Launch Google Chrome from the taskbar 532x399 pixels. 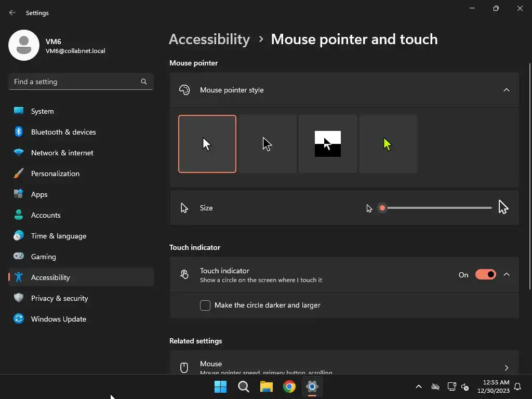[289, 387]
